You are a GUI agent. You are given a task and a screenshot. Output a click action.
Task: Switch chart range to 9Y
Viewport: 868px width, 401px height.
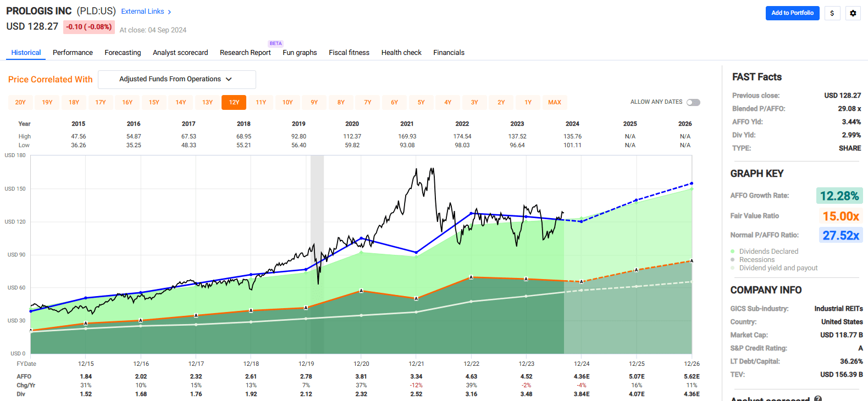click(314, 102)
